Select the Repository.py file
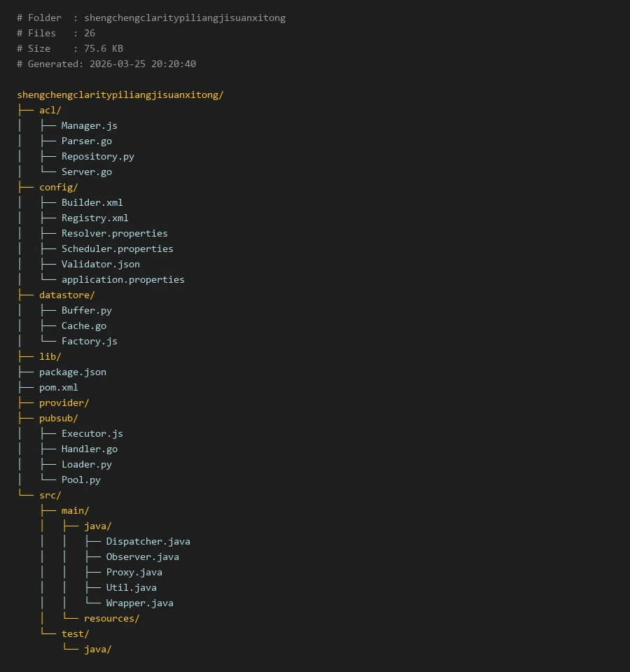 coord(97,157)
